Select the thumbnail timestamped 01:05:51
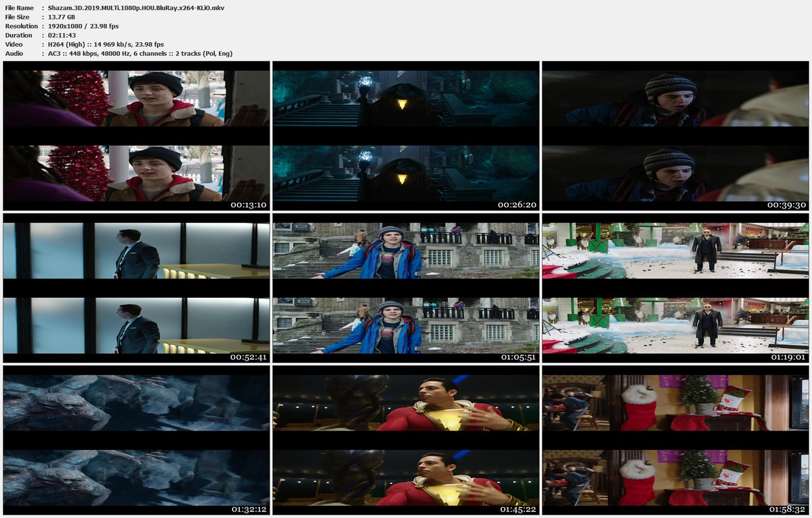Screen dimensions: 812x518 click(406, 288)
